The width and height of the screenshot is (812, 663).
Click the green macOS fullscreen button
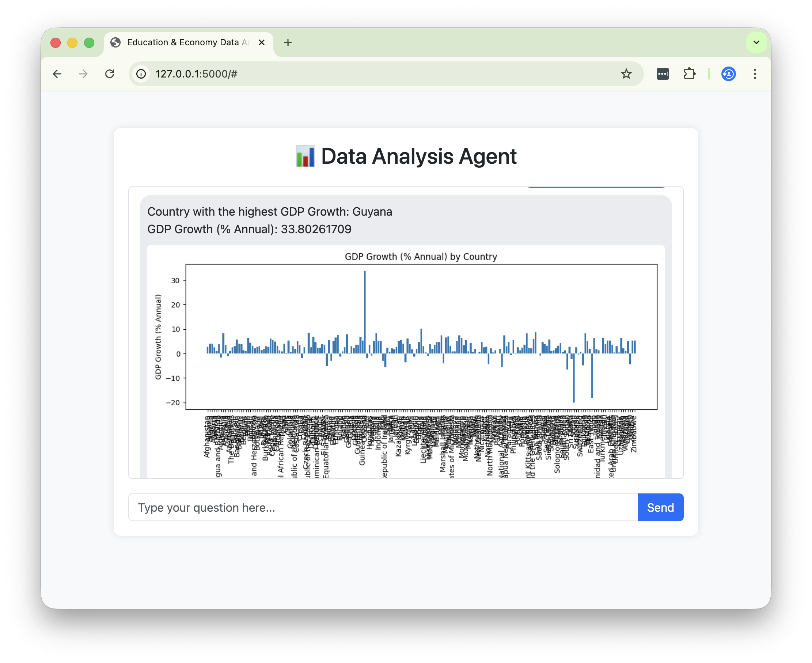(89, 43)
